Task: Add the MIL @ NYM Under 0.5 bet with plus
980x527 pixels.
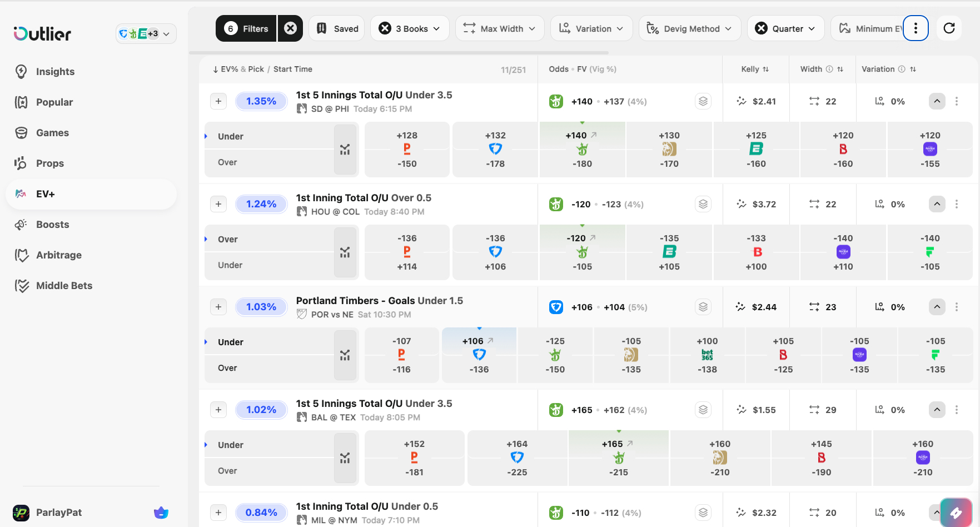Action: click(x=218, y=513)
